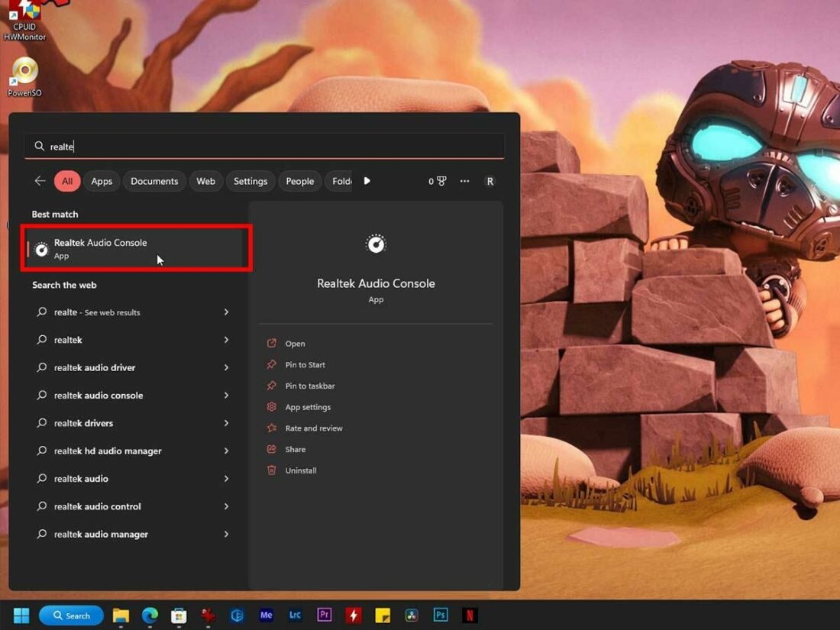Screen dimensions: 840x630
Task: Go back using the search panel back arrow
Action: pyautogui.click(x=40, y=181)
